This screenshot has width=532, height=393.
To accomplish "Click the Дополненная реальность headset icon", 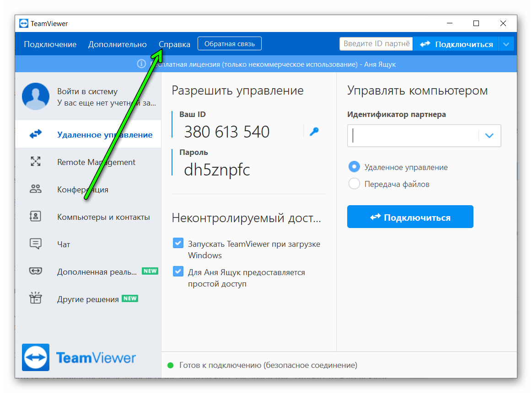I will coord(36,271).
